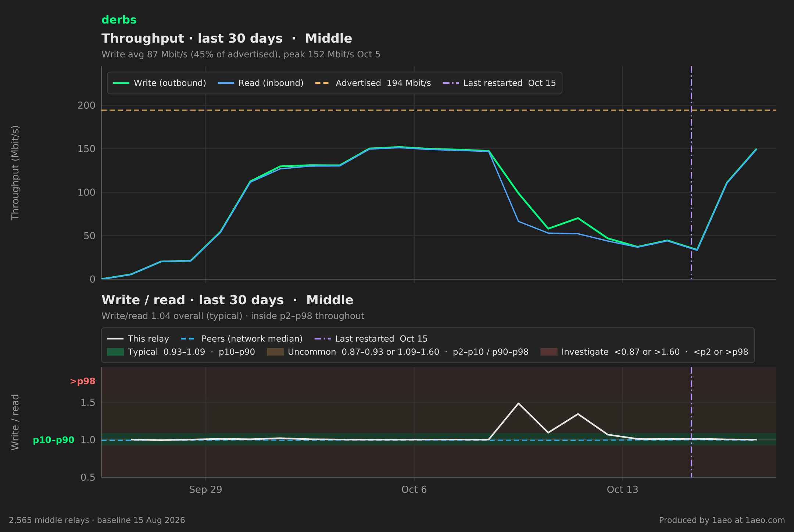The width and height of the screenshot is (794, 532).
Task: Click the 'Write / read · last 30 days' title
Action: (x=227, y=300)
